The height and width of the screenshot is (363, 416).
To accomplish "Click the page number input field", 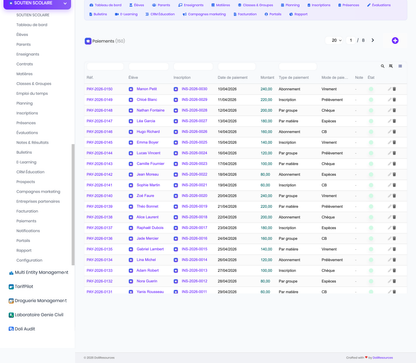I will (x=351, y=40).
